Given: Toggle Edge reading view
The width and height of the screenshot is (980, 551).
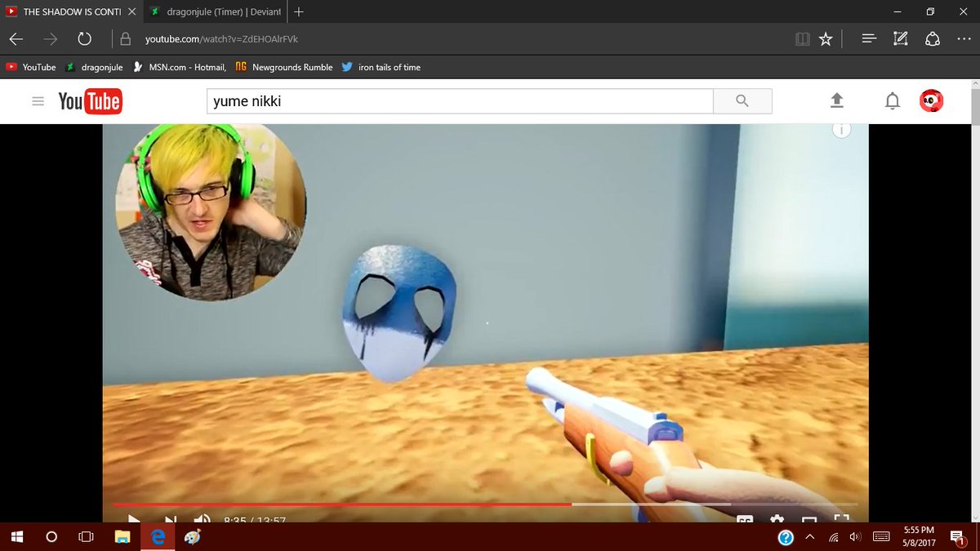Looking at the screenshot, I should click(803, 38).
